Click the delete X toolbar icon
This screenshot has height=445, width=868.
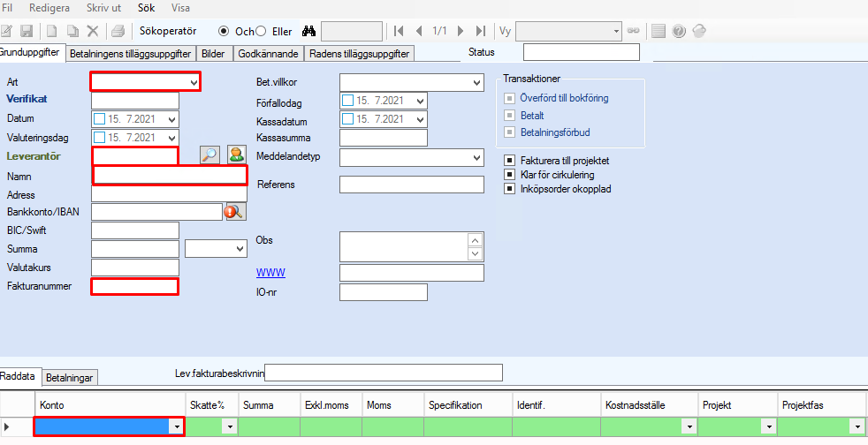coord(92,31)
